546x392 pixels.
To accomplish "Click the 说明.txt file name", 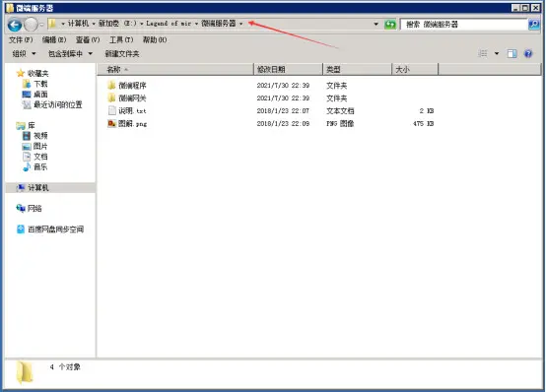I will [132, 111].
